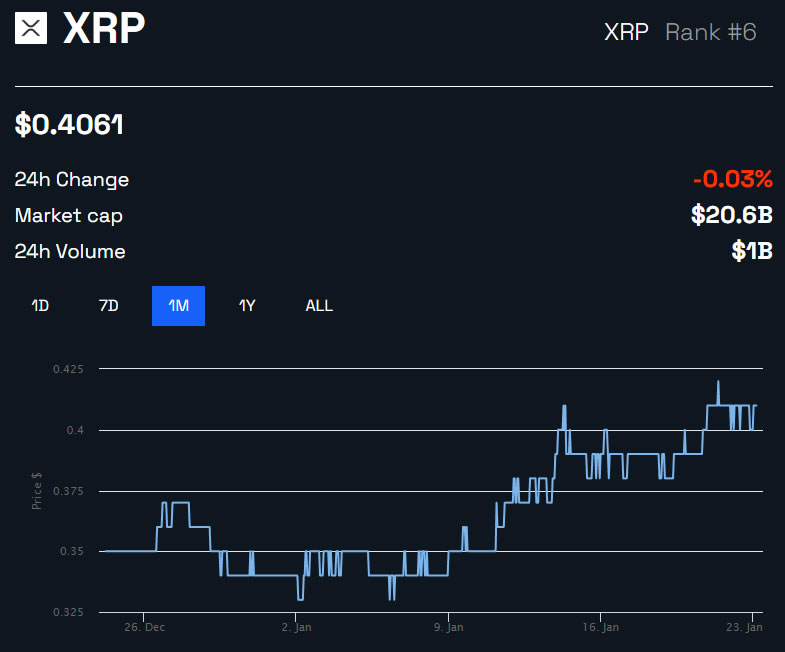The width and height of the screenshot is (785, 652).
Task: Click the -0.03% 24h change value
Action: (733, 180)
